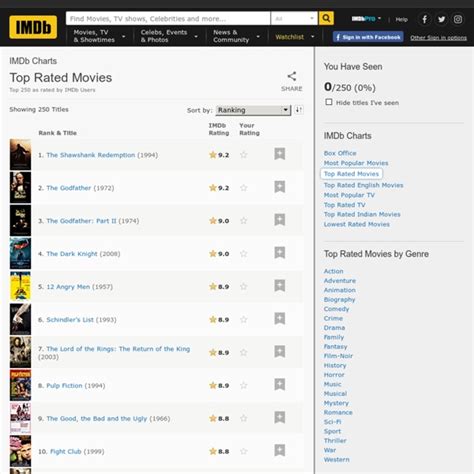Add 12 Angry Men to Watchlist
Image resolution: width=474 pixels, height=474 pixels.
280,286
